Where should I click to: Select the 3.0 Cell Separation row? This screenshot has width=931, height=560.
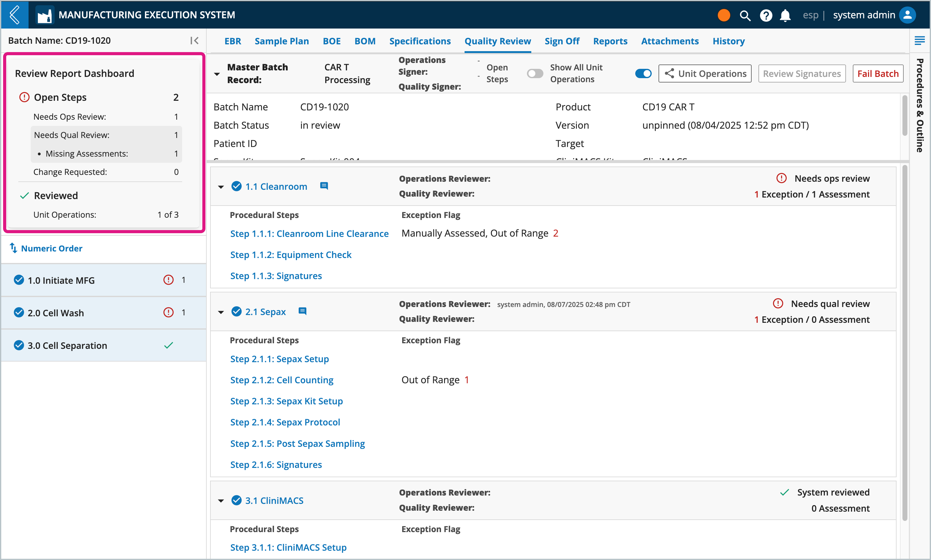coord(104,345)
